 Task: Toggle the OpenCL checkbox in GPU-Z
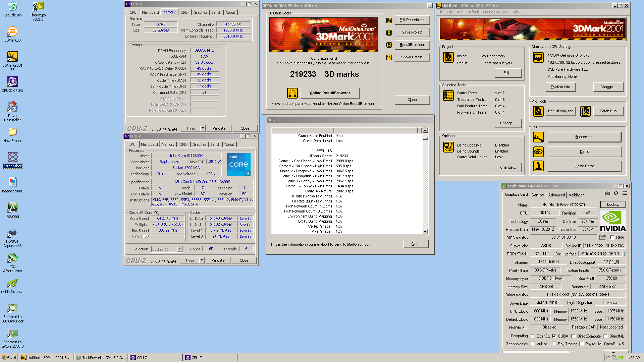(x=533, y=336)
